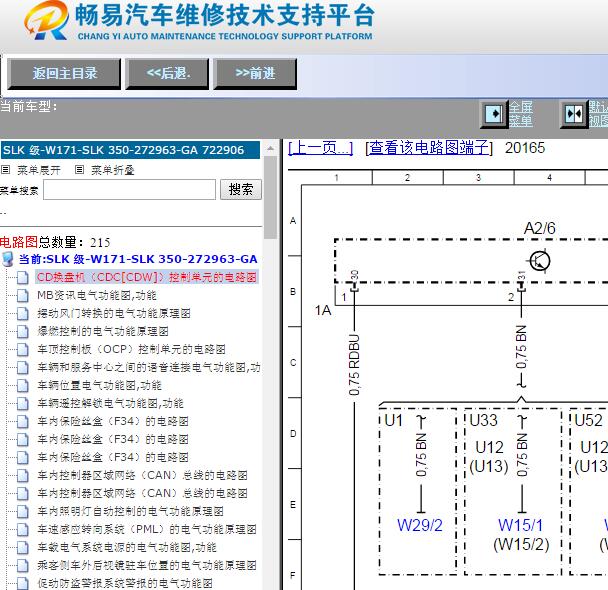Click the 菜单展开 small icon
The width and height of the screenshot is (608, 590).
[x=5, y=169]
